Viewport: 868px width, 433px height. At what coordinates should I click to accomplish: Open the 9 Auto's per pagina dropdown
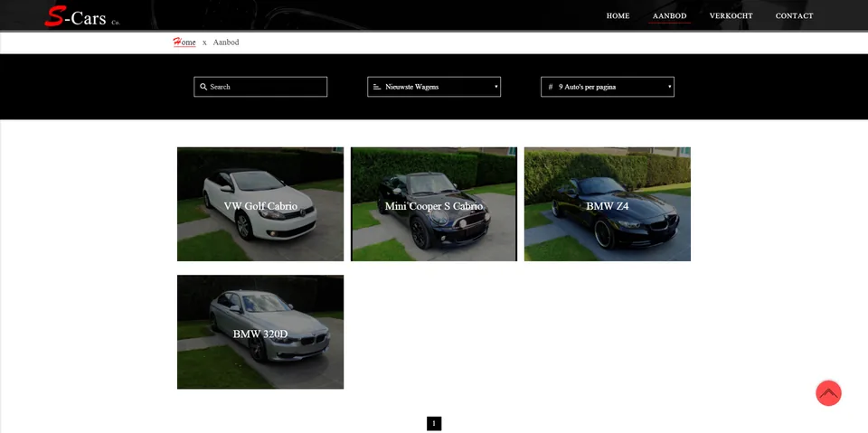608,87
